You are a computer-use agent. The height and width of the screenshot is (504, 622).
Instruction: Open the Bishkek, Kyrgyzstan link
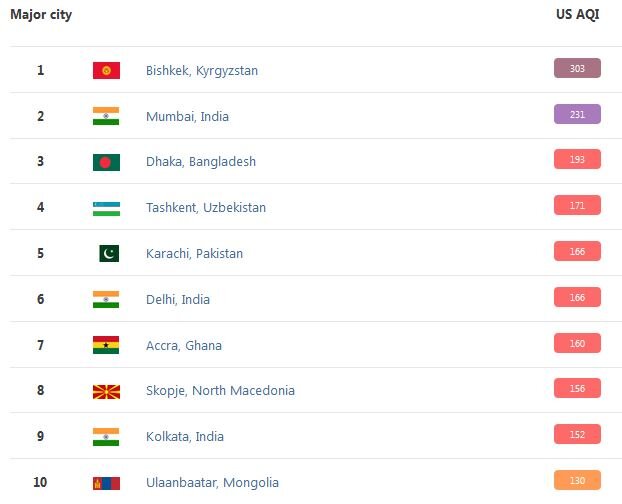201,71
